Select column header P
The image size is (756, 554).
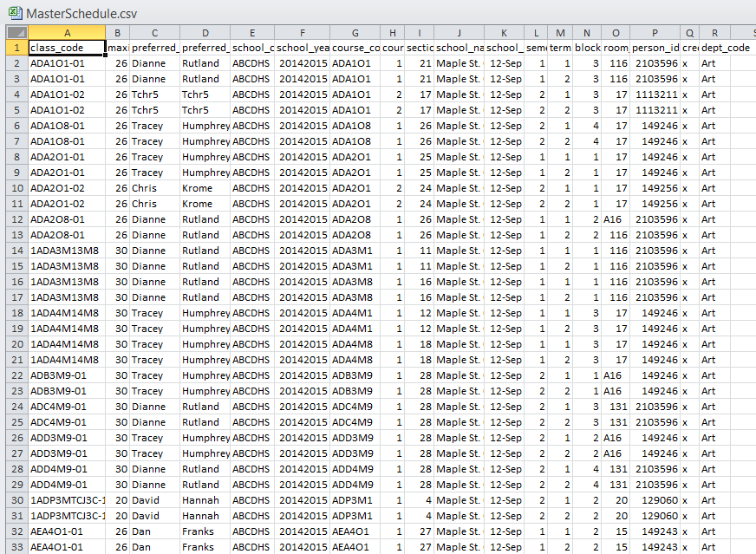[x=655, y=32]
